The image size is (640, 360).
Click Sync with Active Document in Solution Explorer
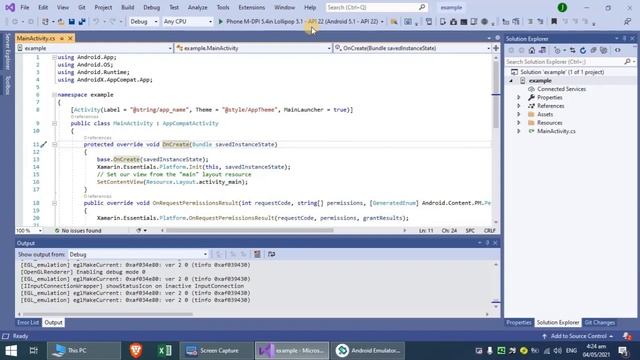click(x=573, y=51)
